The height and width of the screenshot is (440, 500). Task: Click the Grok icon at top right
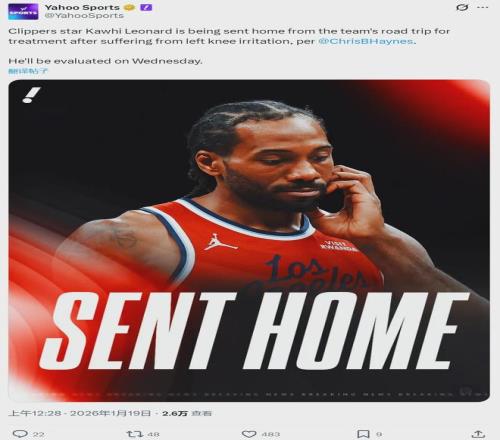pyautogui.click(x=462, y=7)
